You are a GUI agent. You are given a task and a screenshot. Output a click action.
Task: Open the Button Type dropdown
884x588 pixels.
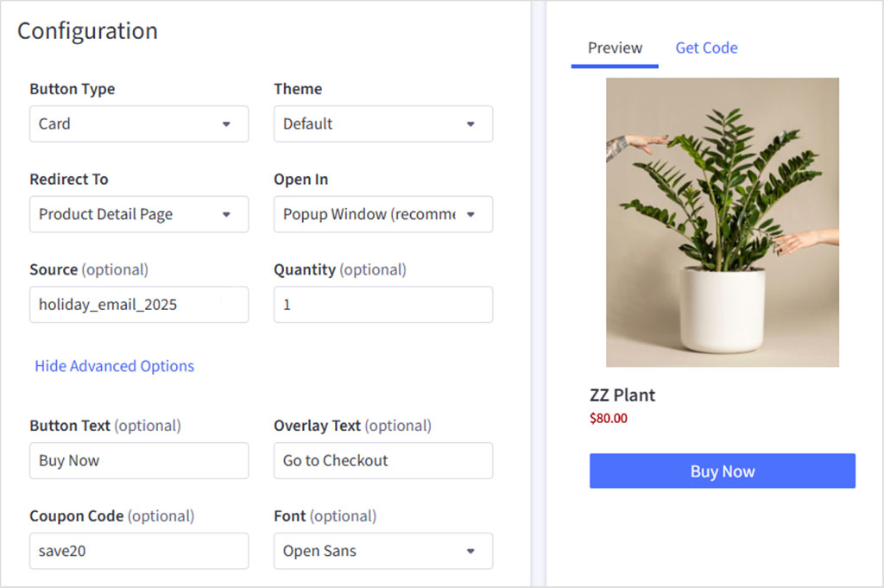coord(138,123)
